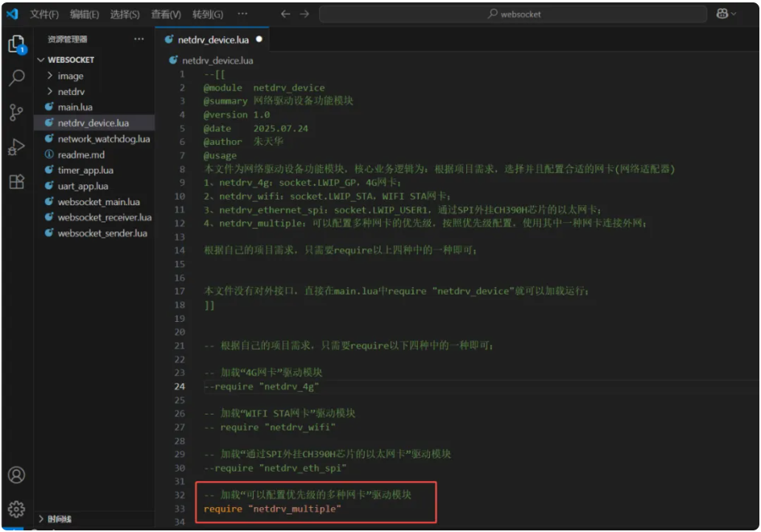
Task: Click the opening --[[ comment line
Action: pos(214,74)
